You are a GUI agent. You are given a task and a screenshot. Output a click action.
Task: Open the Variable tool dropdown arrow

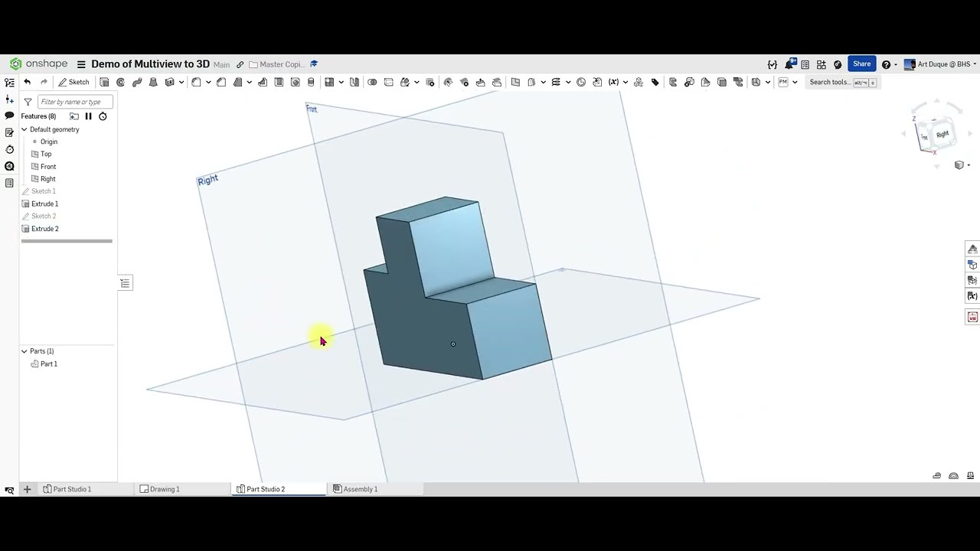click(626, 82)
